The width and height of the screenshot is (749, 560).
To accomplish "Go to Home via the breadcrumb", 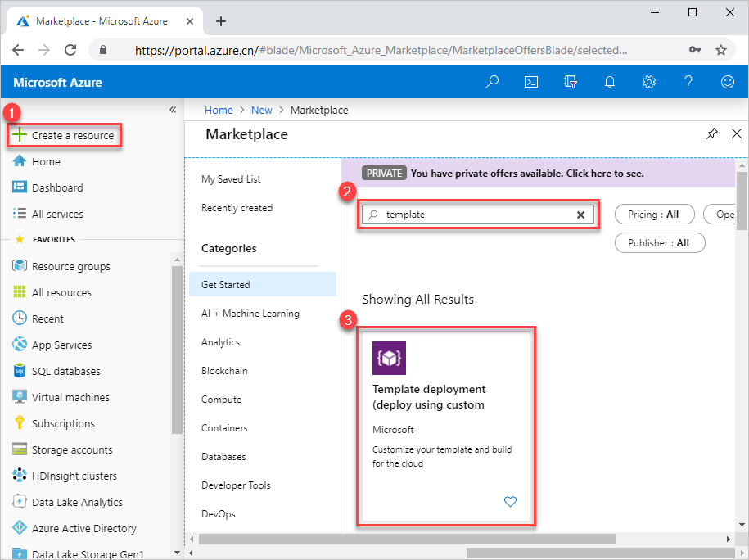I will (219, 110).
